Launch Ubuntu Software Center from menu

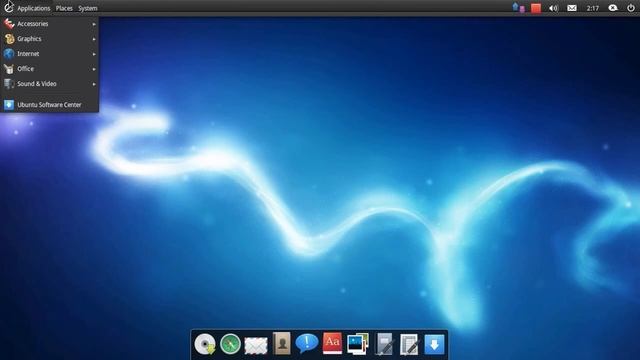49,105
